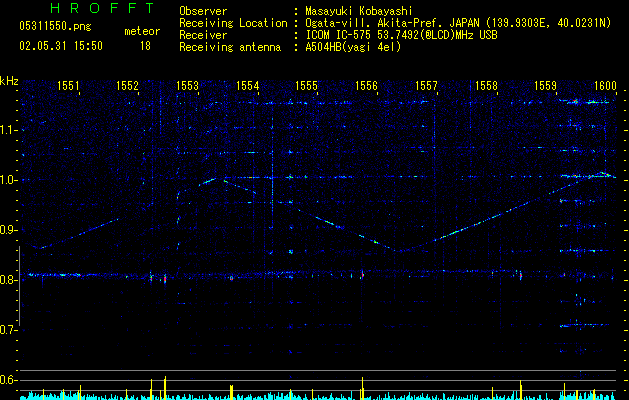Click the "meteor" count label
The height and width of the screenshot is (400, 629).
click(x=142, y=31)
